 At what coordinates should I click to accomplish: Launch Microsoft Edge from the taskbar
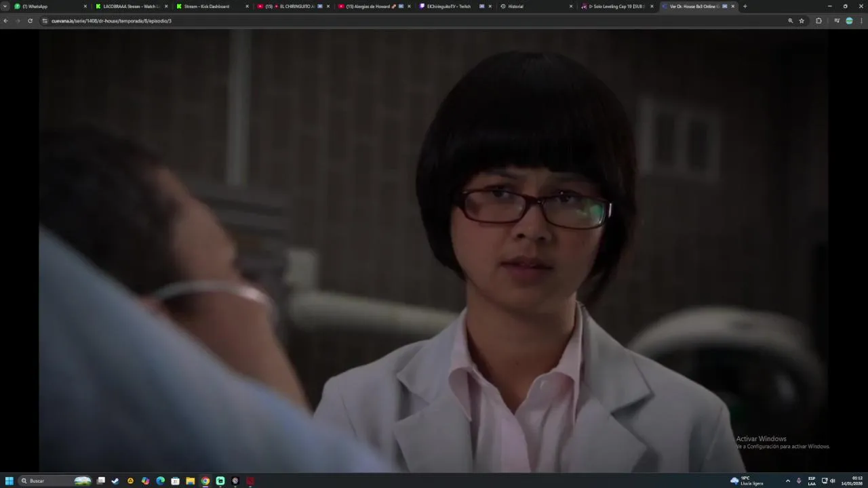(x=160, y=481)
